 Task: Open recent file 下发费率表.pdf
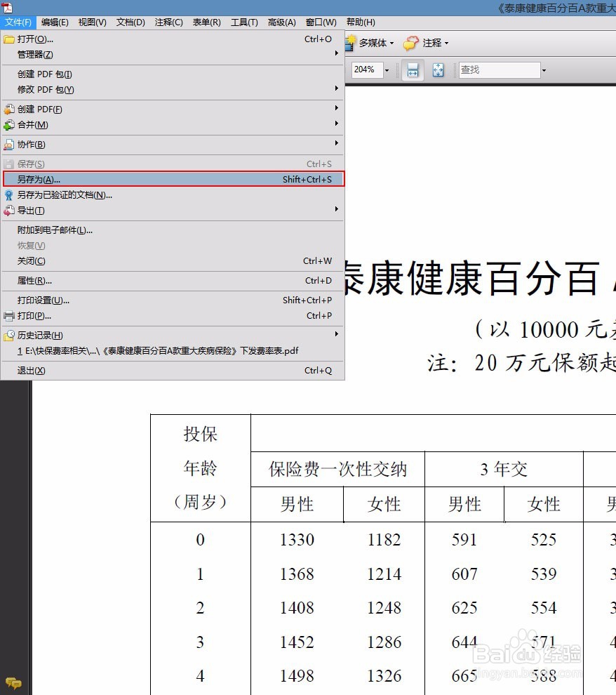173,351
